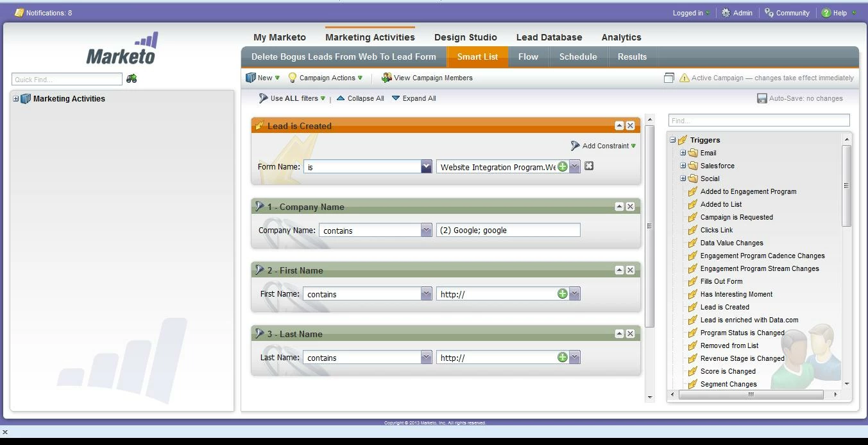This screenshot has height=445, width=868.
Task: Click the Admin gear icon
Action: [726, 13]
